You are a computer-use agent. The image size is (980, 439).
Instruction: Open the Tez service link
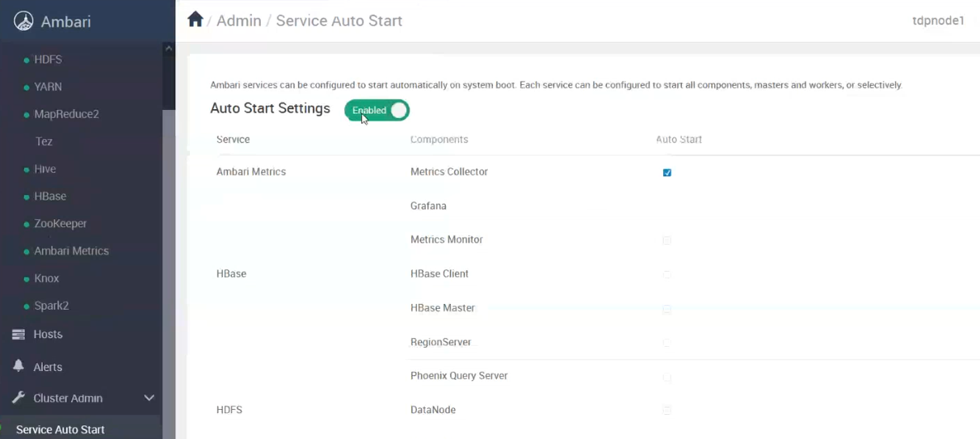(x=44, y=141)
